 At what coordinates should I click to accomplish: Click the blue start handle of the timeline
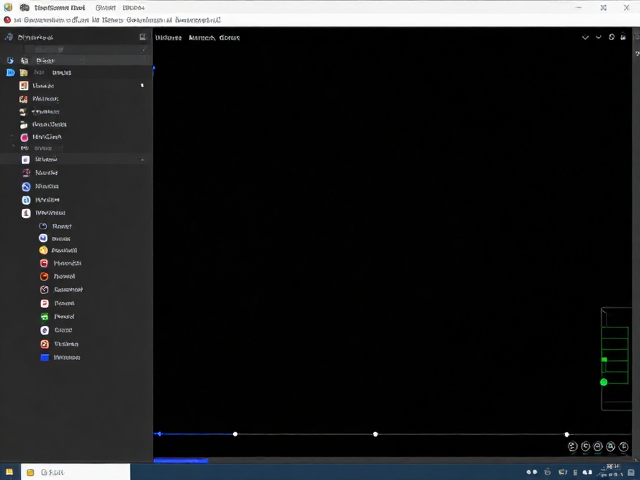click(x=159, y=434)
